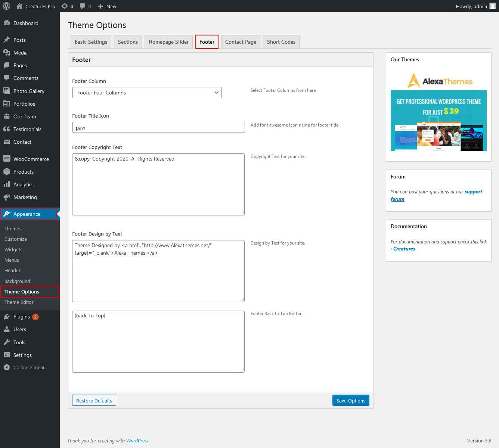The height and width of the screenshot is (448, 499).
Task: Click the Products box icon
Action: click(x=7, y=172)
